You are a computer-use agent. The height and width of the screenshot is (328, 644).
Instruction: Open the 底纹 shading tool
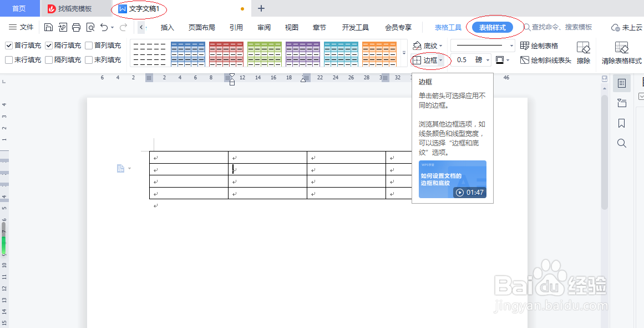pyautogui.click(x=430, y=45)
